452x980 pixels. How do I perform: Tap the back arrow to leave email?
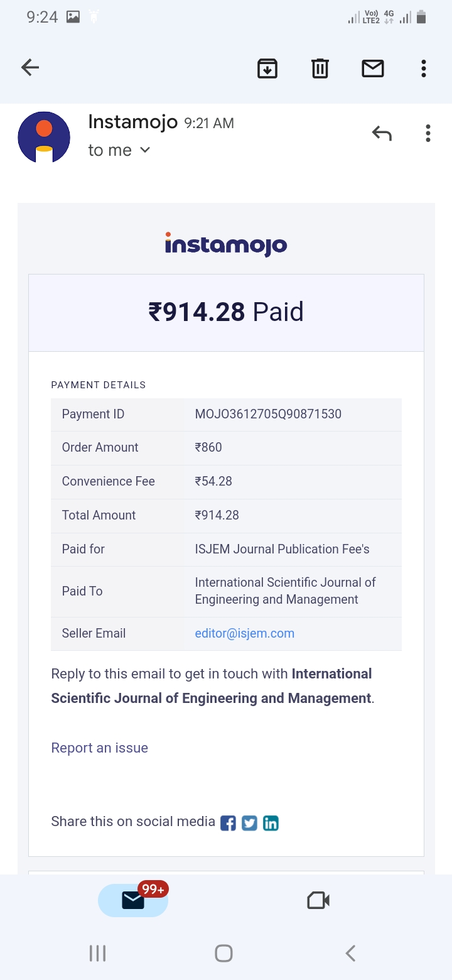click(x=30, y=68)
